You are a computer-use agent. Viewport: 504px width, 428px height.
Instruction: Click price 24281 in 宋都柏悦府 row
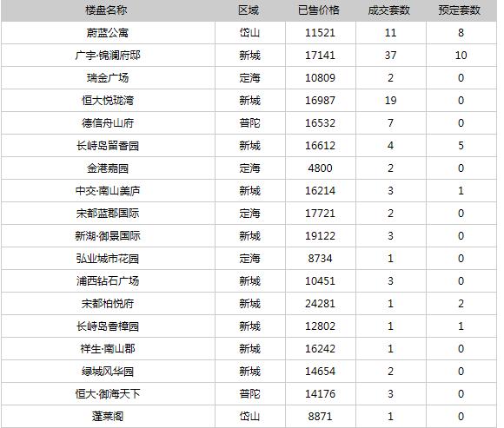tap(320, 304)
